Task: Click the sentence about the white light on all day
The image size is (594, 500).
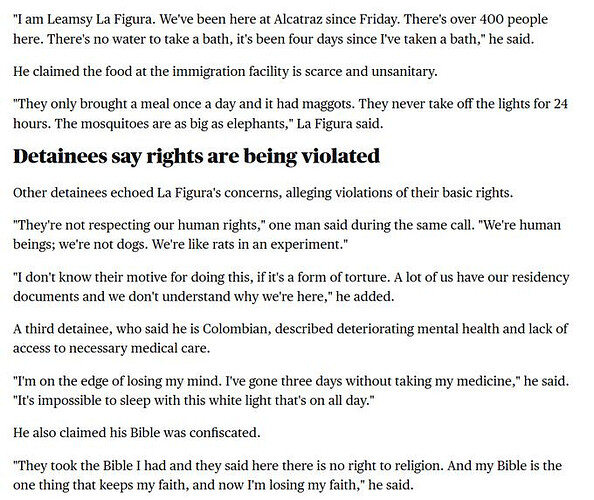Action: click(x=194, y=400)
